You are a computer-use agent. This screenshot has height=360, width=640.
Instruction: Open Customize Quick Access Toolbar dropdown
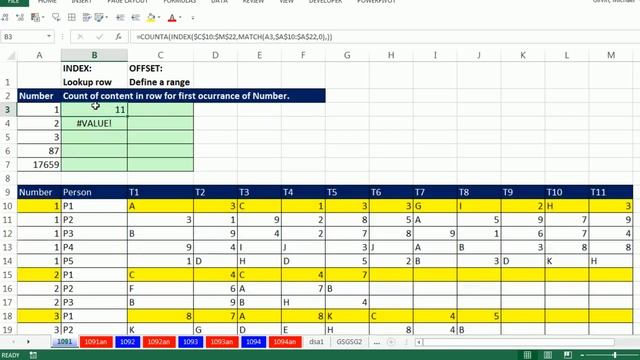[193, 18]
